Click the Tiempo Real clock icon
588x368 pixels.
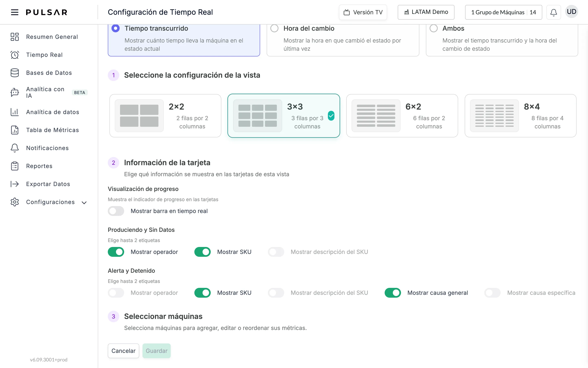tap(14, 55)
